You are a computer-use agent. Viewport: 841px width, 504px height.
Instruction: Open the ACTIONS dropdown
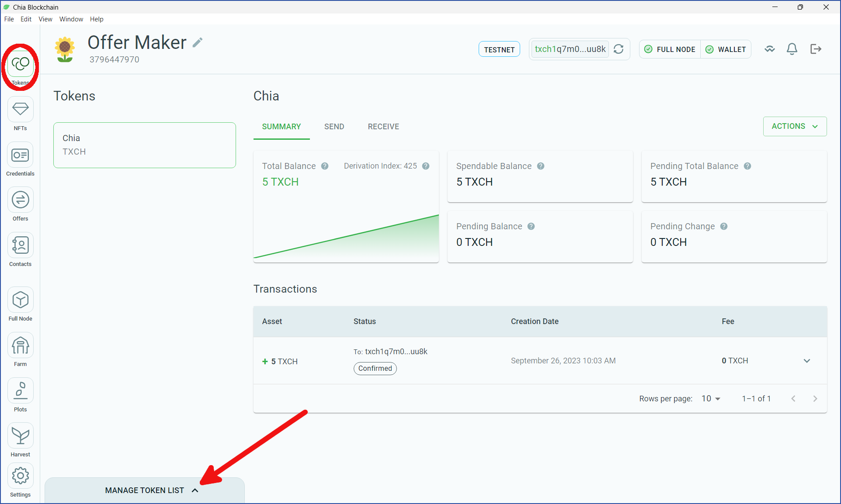(x=795, y=126)
